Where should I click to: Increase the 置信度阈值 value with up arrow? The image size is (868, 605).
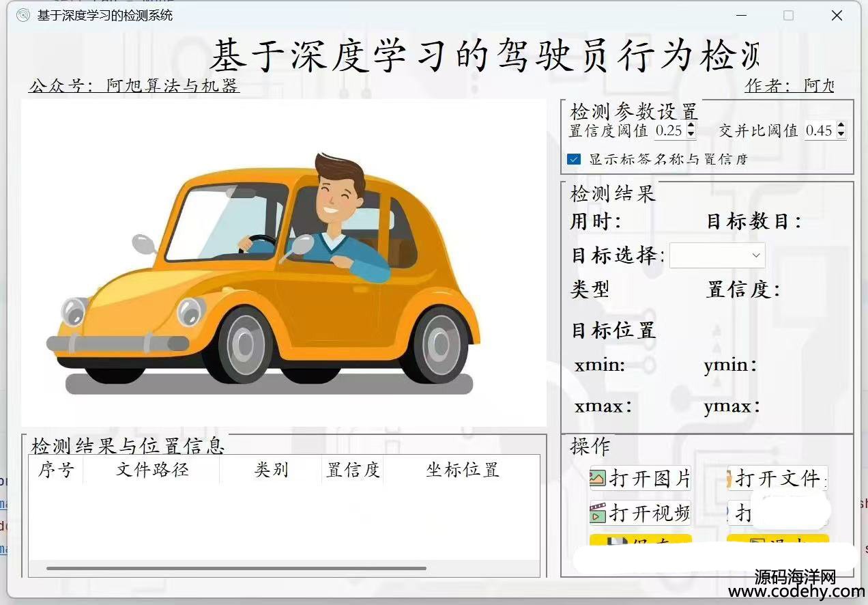coord(691,126)
